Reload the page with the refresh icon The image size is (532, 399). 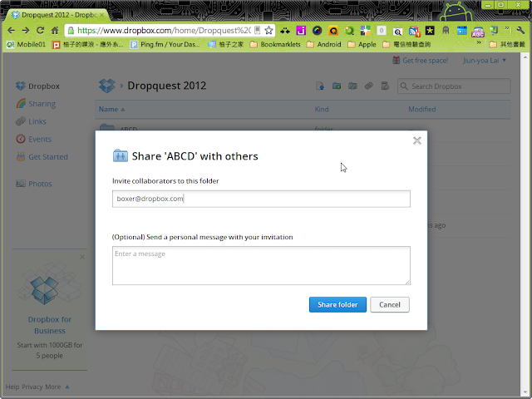pos(40,31)
